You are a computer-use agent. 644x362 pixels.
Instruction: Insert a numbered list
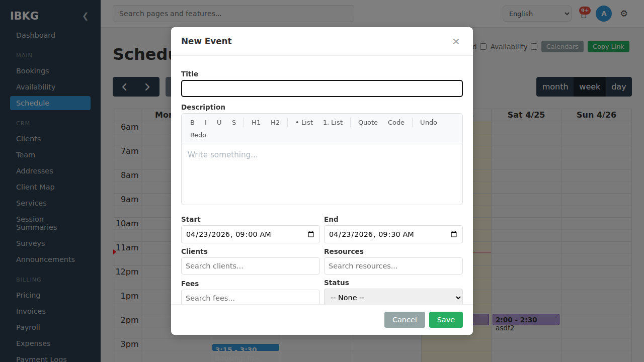tap(333, 122)
